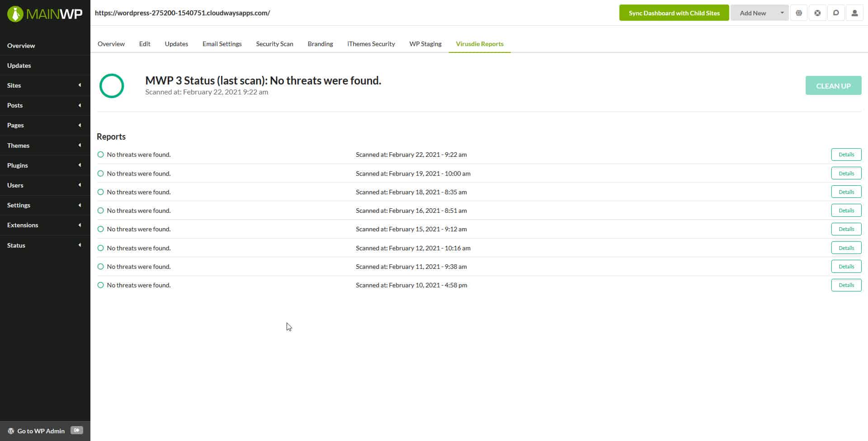Expand the Pages submenu arrow
Viewport: 868px width, 441px height.
pos(80,125)
